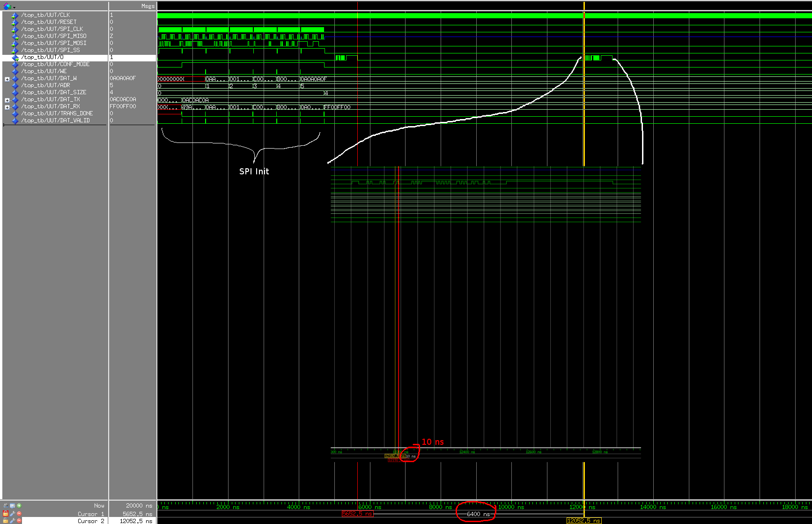Click the diamond icon of the /top_tb/UUT/O signal
This screenshot has height=524, width=812.
[15, 57]
